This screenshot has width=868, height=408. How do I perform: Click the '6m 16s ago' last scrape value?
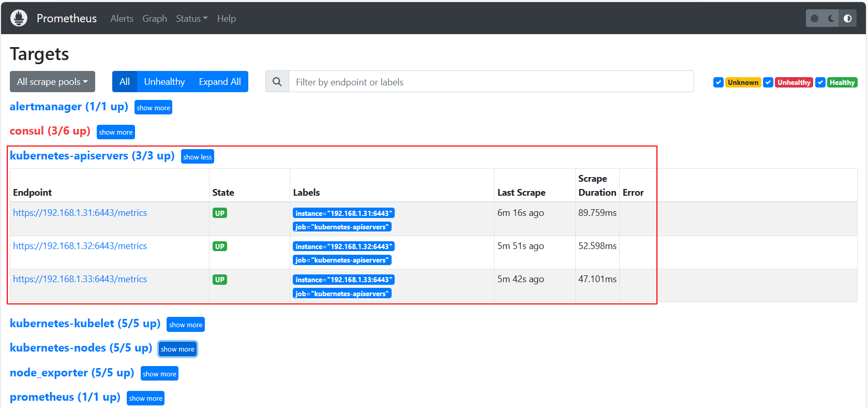click(x=521, y=213)
